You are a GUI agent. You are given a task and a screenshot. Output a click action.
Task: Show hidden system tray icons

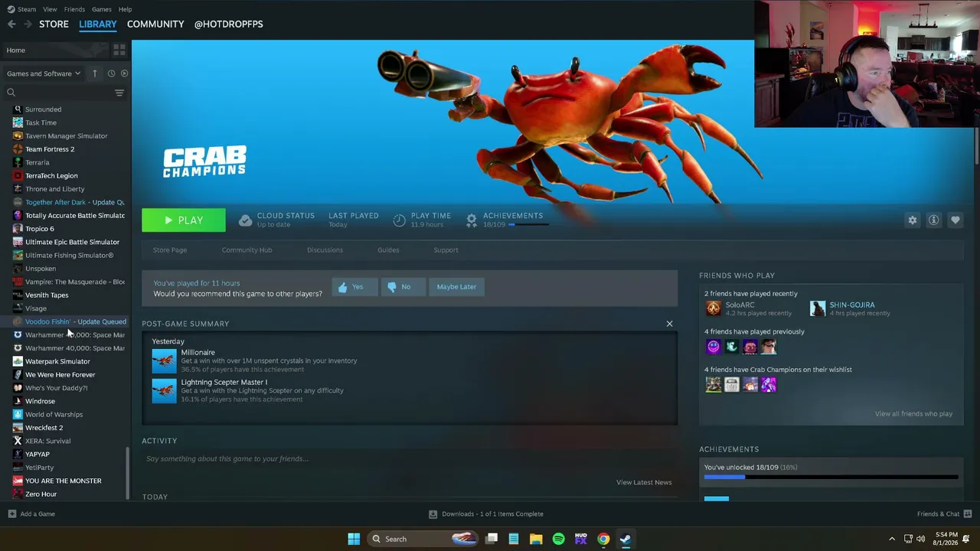click(x=891, y=539)
